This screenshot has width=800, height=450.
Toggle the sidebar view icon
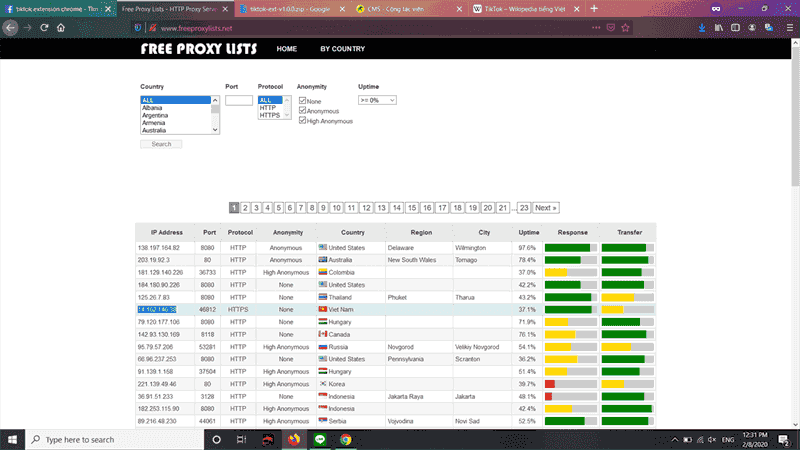tap(735, 28)
